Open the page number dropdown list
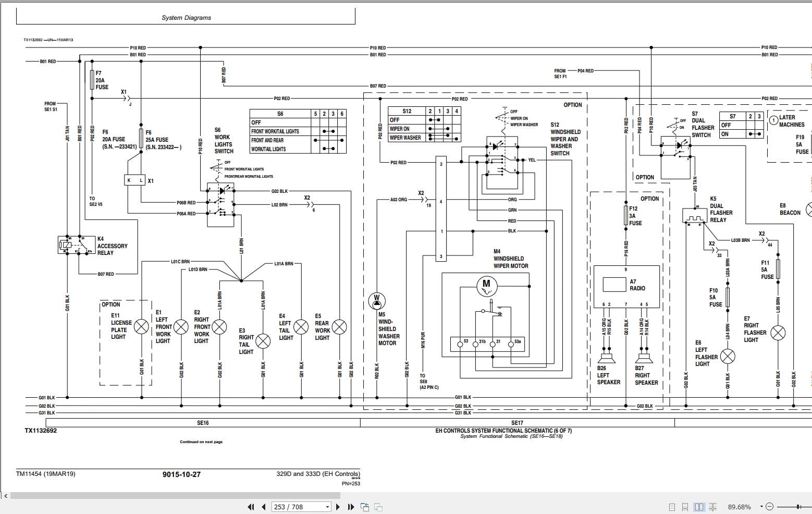The image size is (812, 514). click(327, 507)
